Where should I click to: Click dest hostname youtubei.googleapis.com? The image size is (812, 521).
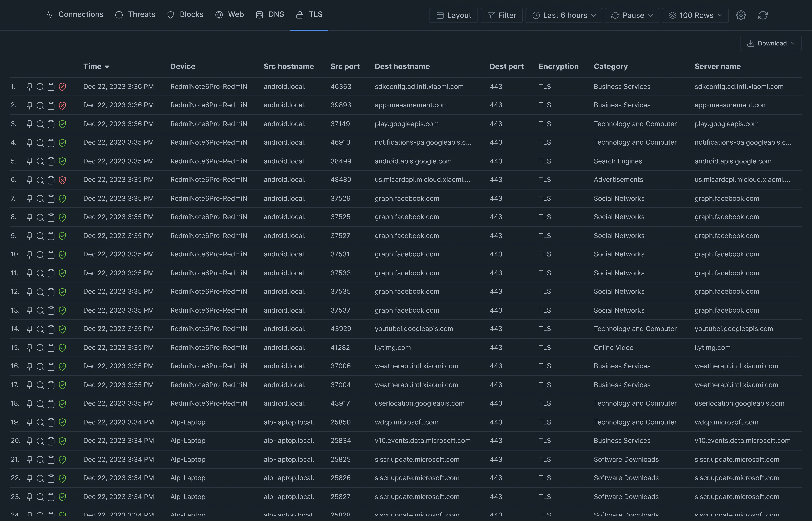[414, 329]
